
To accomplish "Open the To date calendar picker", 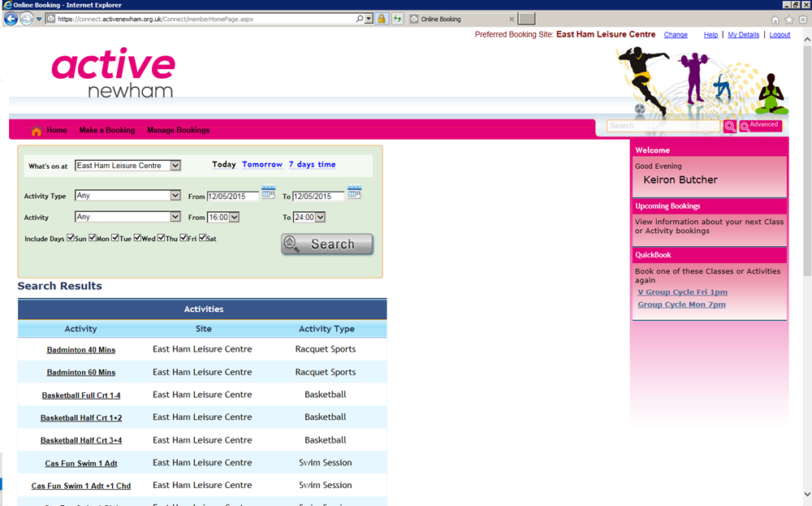I will click(x=354, y=192).
